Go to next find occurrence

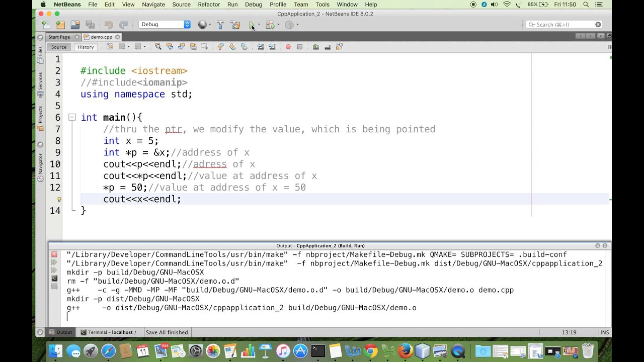tap(181, 47)
